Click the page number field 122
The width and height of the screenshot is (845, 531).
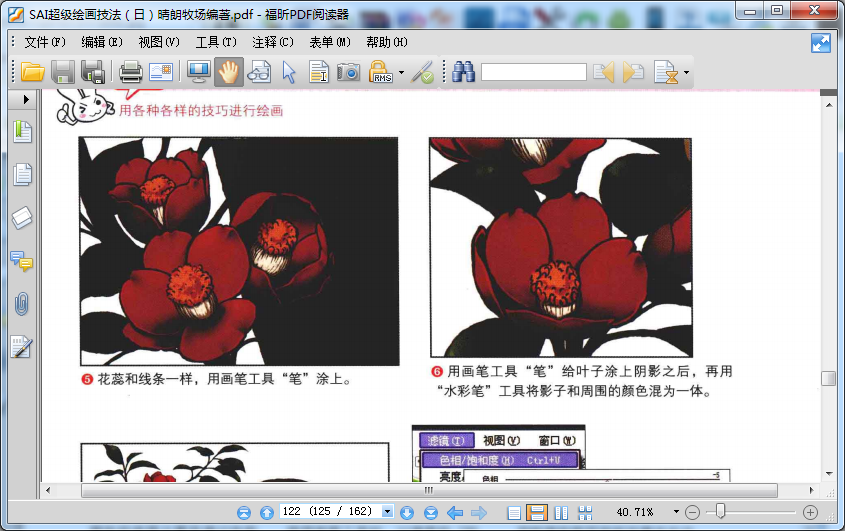click(330, 511)
